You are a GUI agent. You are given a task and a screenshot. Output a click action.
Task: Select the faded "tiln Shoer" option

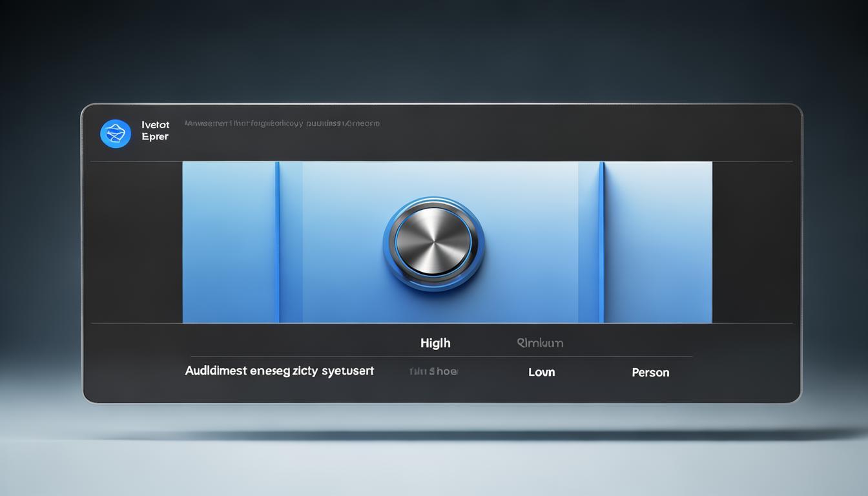coord(433,371)
